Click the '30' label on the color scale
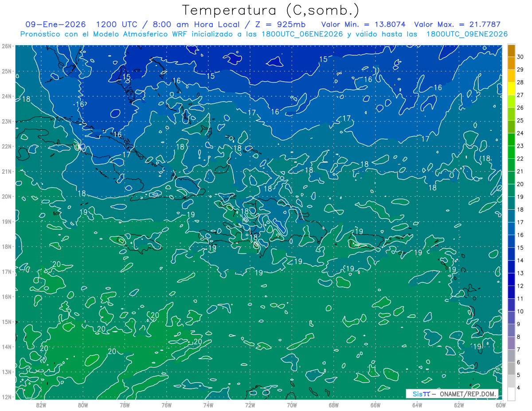532x411 pixels. tap(520, 57)
